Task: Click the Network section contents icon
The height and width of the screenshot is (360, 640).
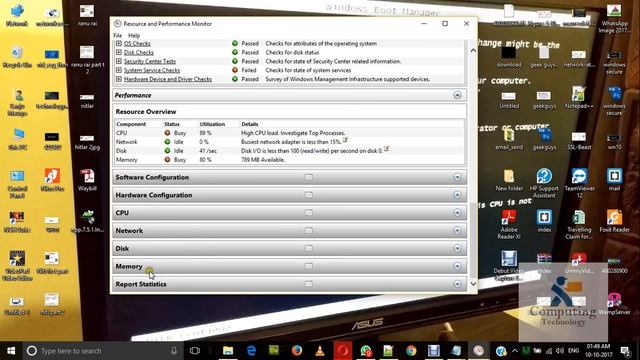Action: (x=309, y=231)
